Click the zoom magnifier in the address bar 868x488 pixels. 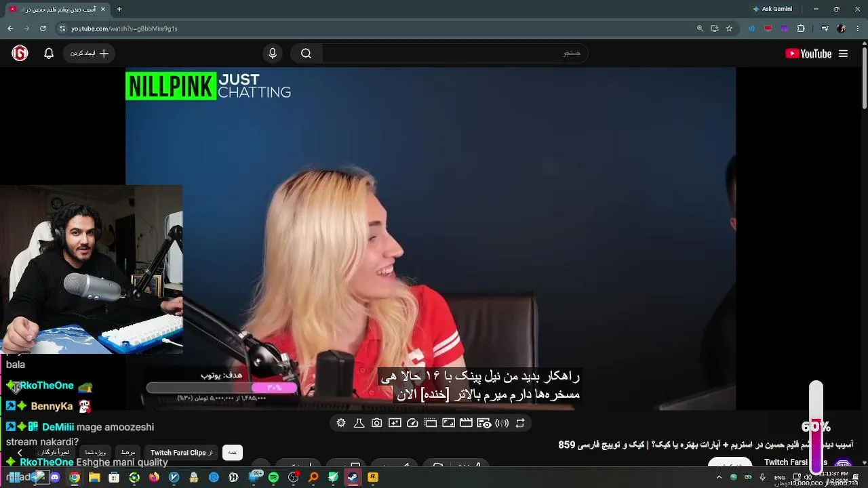(x=700, y=28)
